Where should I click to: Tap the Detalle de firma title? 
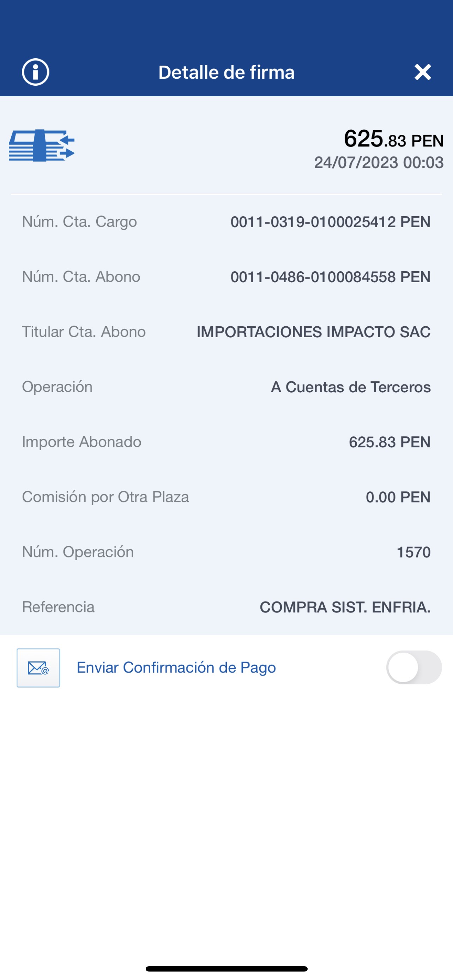[226, 72]
